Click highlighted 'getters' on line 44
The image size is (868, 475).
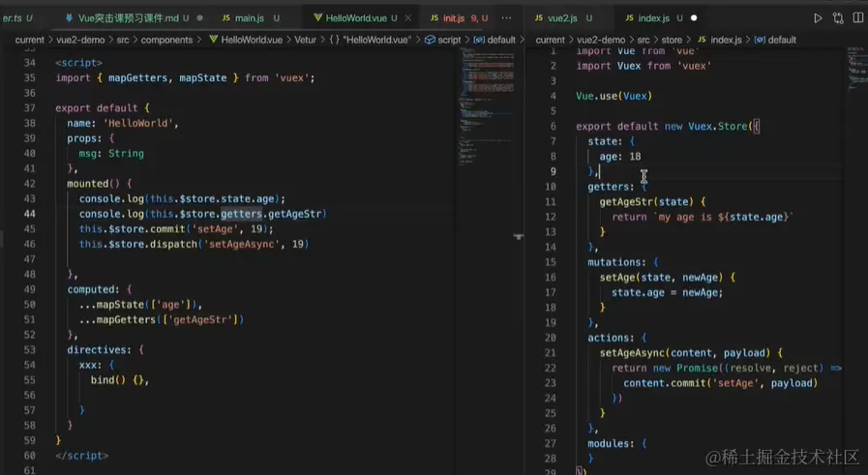tap(241, 214)
